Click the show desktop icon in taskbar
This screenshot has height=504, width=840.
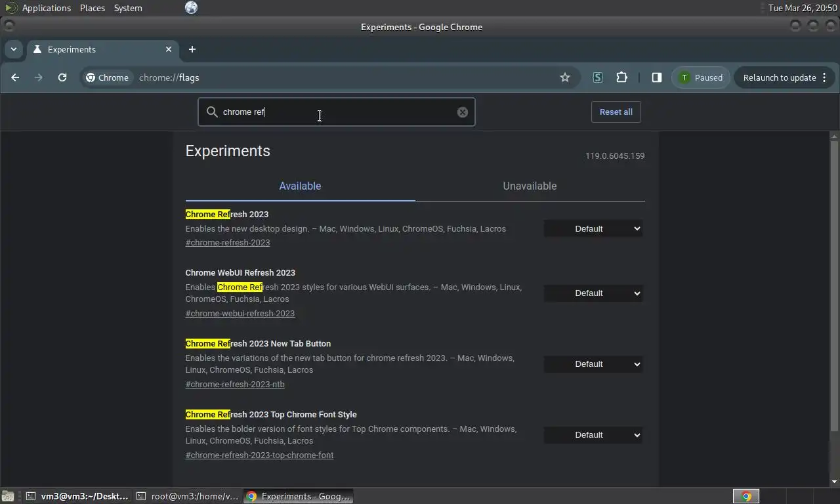point(7,496)
